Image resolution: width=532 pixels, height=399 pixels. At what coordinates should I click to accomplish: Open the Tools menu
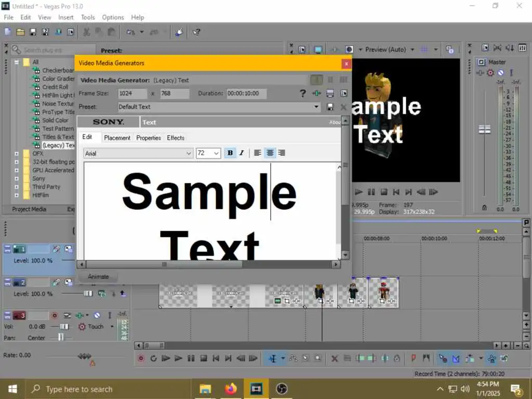coord(88,17)
